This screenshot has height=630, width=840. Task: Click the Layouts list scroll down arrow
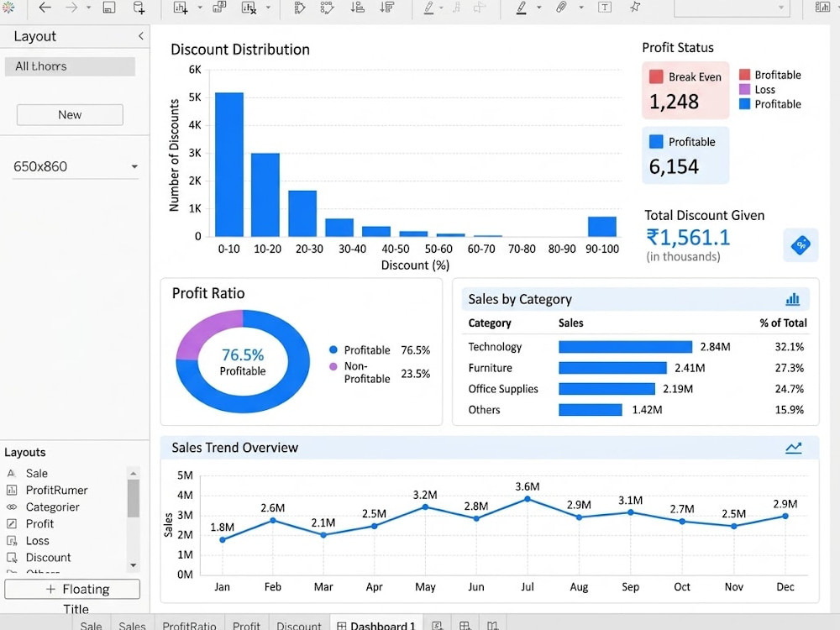click(134, 565)
